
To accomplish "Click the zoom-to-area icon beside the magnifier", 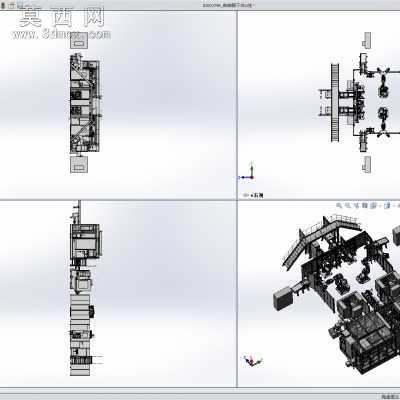I will click(347, 205).
